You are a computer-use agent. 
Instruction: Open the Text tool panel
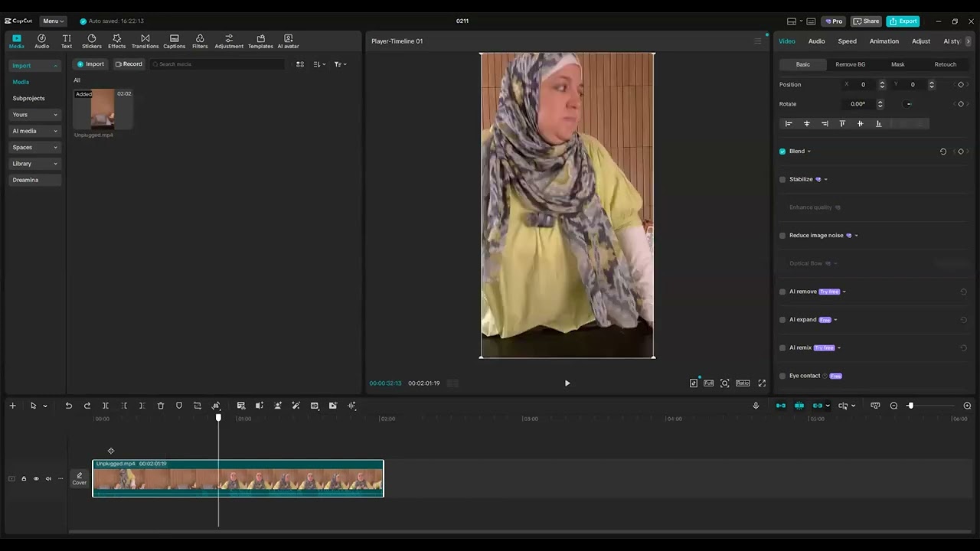pos(67,41)
